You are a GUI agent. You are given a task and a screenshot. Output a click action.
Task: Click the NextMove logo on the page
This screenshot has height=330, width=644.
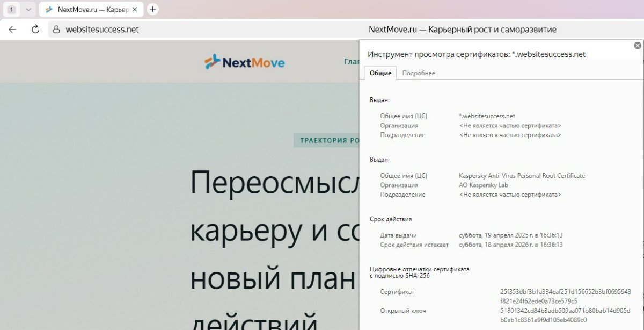pyautogui.click(x=245, y=62)
